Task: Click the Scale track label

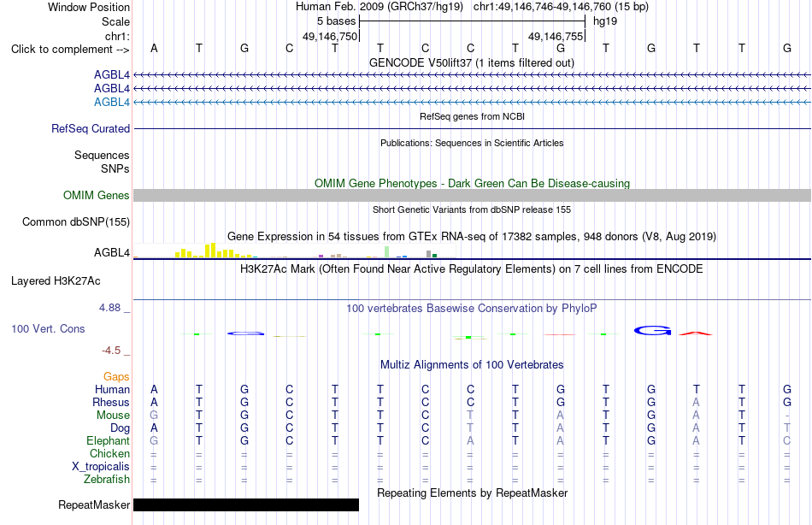Action: pos(116,21)
